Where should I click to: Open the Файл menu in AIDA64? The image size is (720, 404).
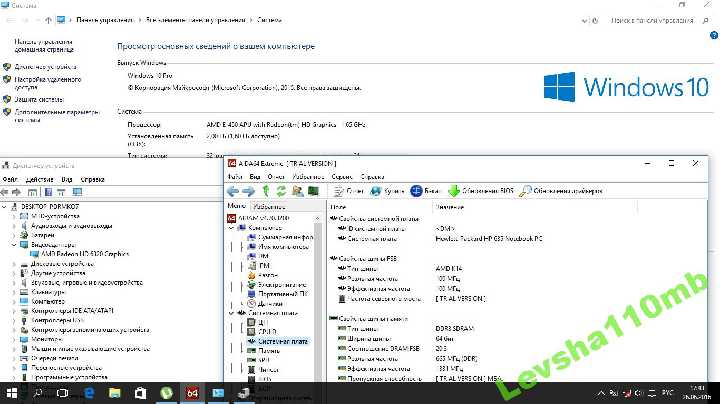coord(235,177)
